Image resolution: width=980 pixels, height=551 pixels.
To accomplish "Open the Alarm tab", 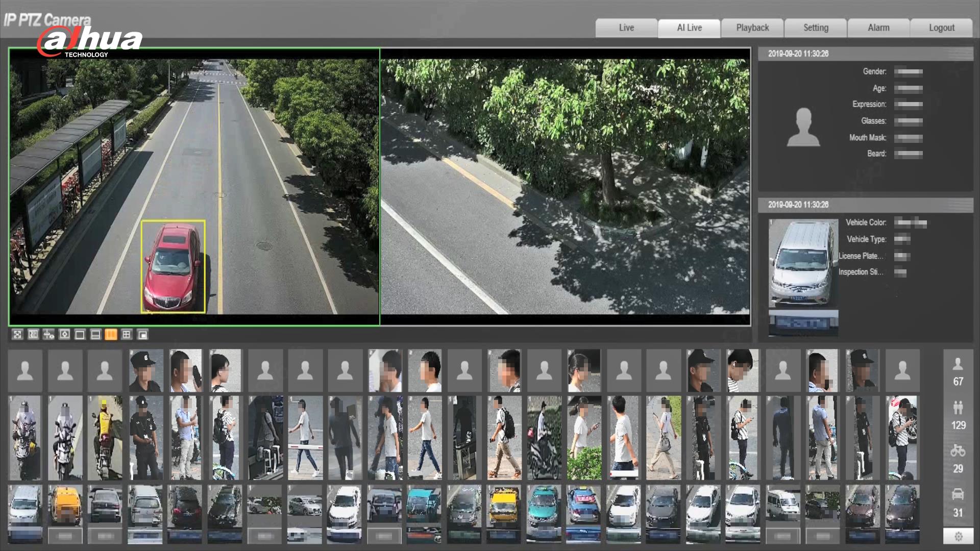I will tap(878, 28).
